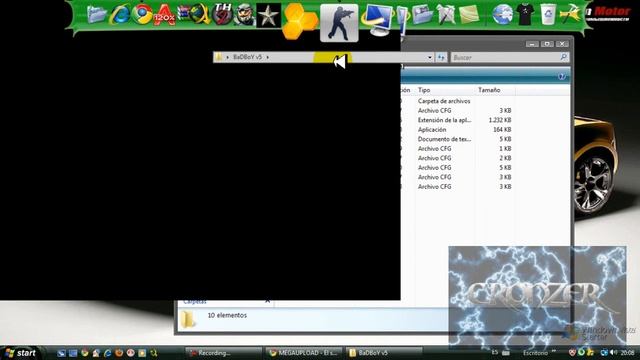Collapse the Carpetas pane with its arrow

click(267, 302)
